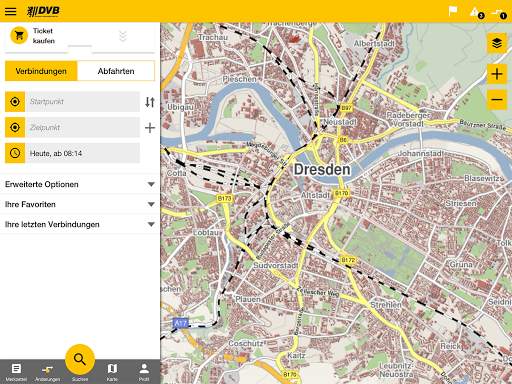Image resolution: width=512 pixels, height=384 pixels.
Task: Click the Altstadt label on map
Action: click(315, 195)
